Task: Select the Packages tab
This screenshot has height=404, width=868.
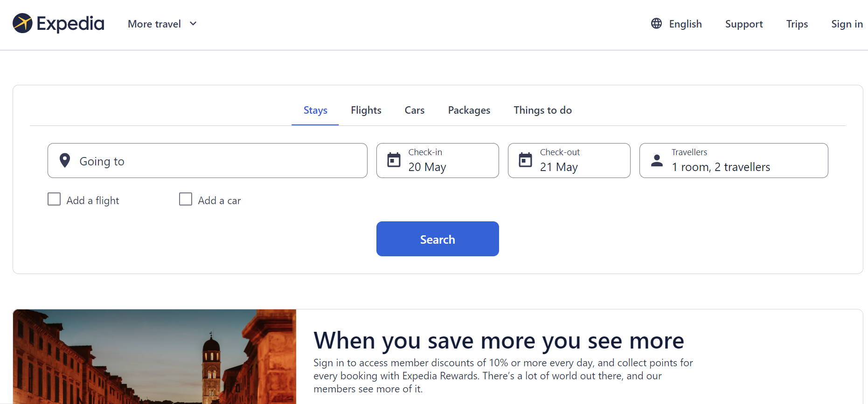Action: [x=469, y=110]
